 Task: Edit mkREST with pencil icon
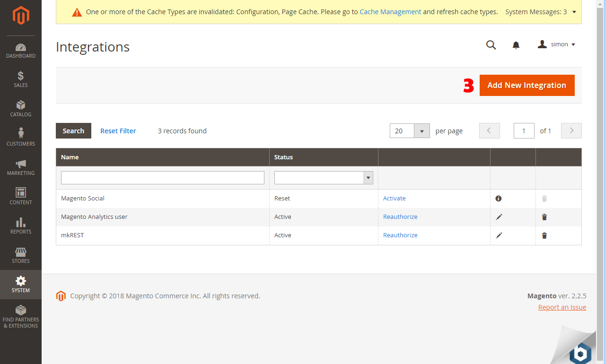coord(499,235)
